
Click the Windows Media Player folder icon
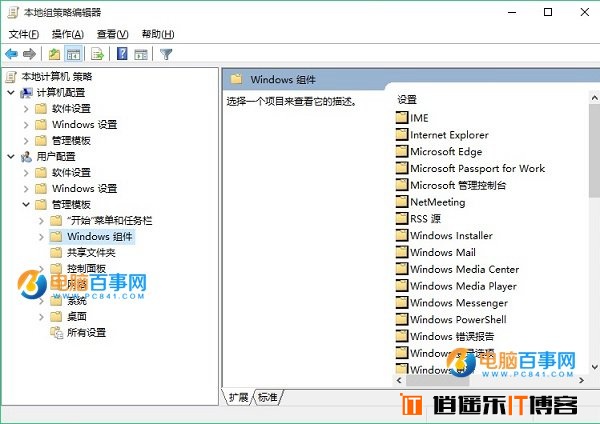pyautogui.click(x=401, y=285)
